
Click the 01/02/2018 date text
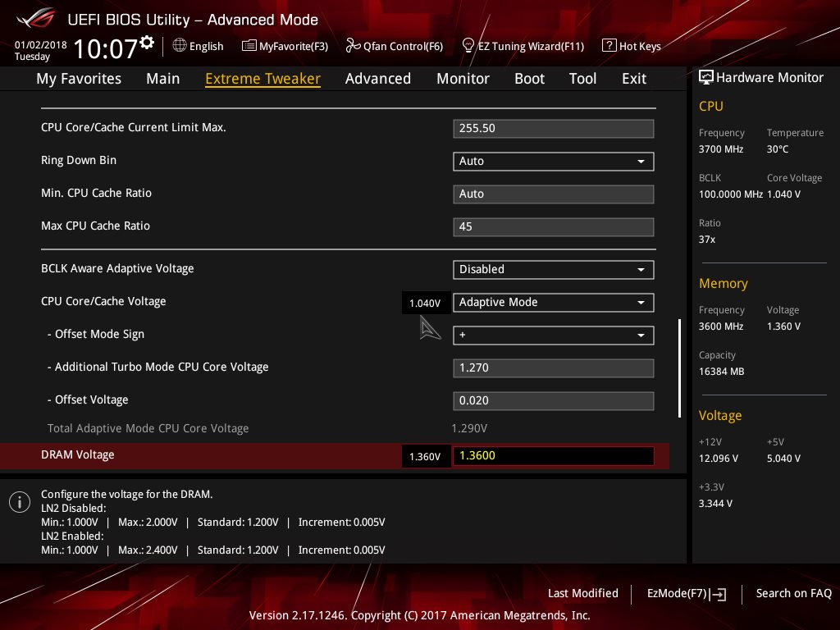(41, 45)
